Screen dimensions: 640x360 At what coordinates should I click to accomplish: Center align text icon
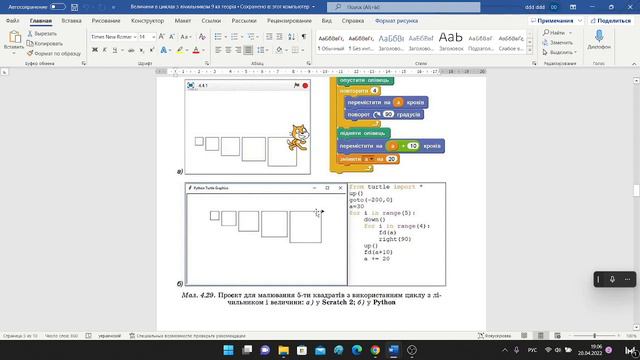(x=228, y=50)
